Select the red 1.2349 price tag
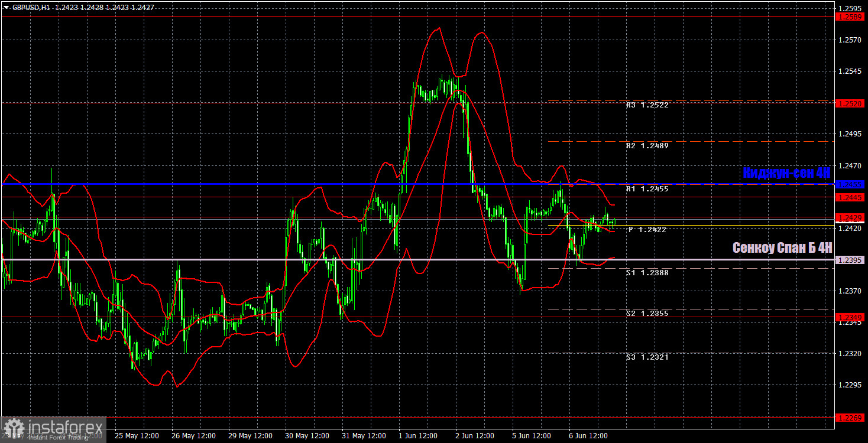868x443 pixels. [850, 317]
